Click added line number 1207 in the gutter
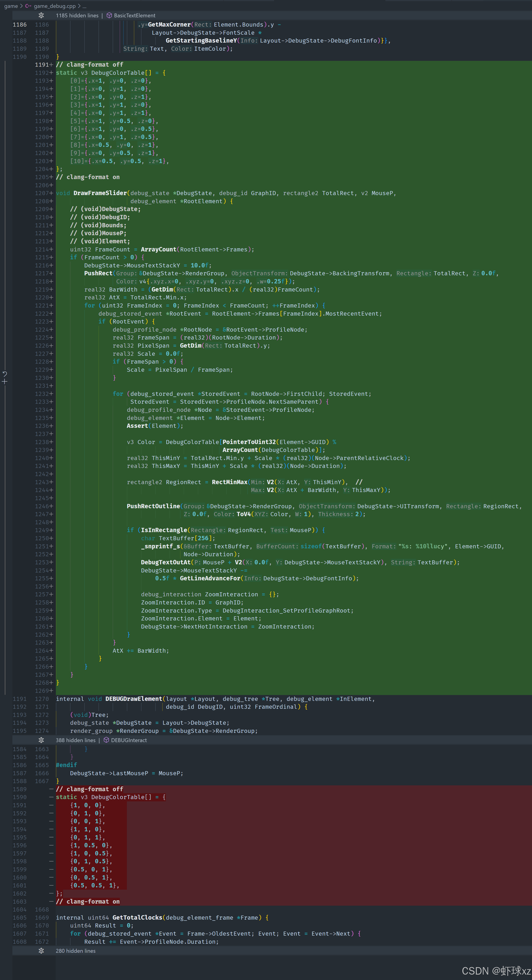This screenshot has width=532, height=980. [x=42, y=193]
